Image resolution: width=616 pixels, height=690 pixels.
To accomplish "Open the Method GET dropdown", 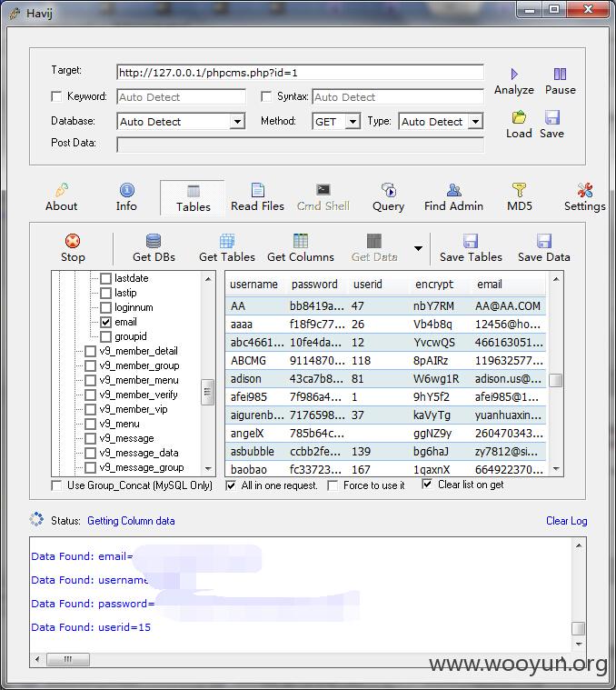I will click(353, 122).
